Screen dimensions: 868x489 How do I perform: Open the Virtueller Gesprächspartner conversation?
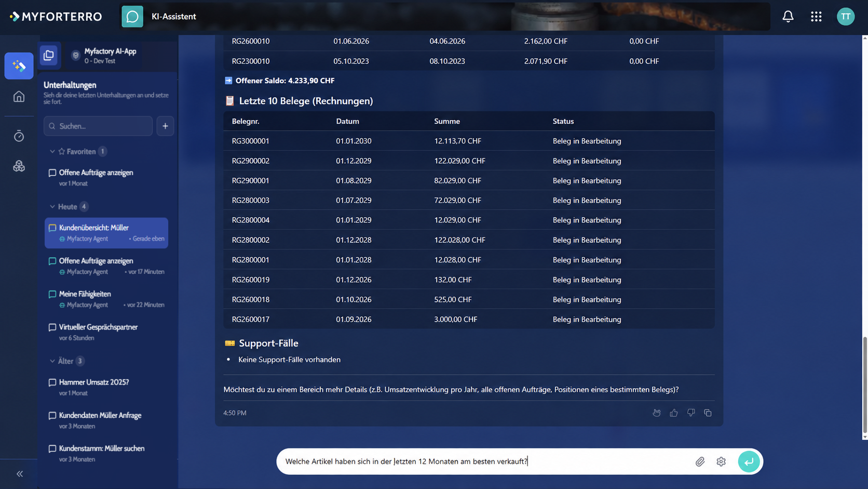coord(106,332)
